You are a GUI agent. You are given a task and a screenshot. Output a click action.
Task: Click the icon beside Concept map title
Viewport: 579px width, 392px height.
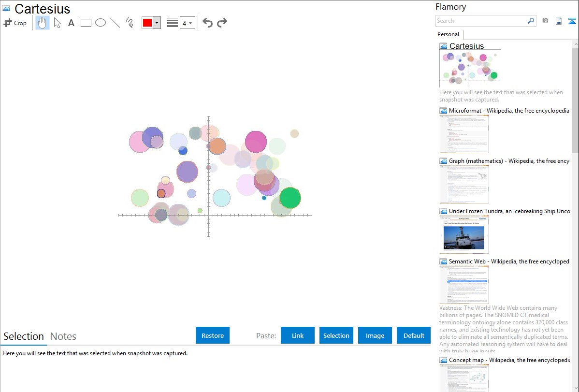coord(443,360)
